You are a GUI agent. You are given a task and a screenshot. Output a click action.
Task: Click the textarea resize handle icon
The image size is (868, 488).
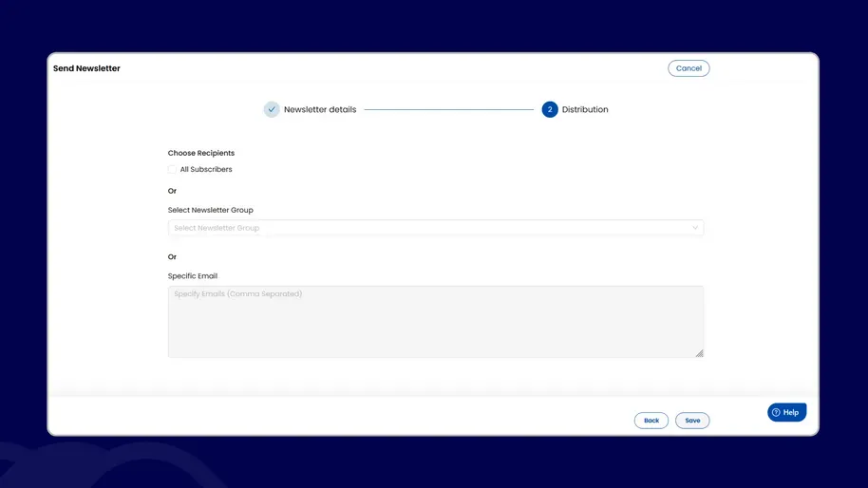click(699, 352)
